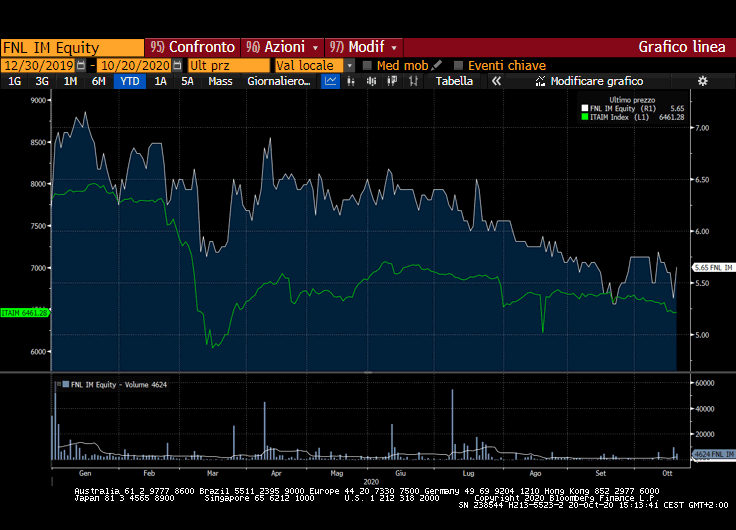736x530 pixels.
Task: Expand the Azioni menu dropdown
Action: coord(315,47)
